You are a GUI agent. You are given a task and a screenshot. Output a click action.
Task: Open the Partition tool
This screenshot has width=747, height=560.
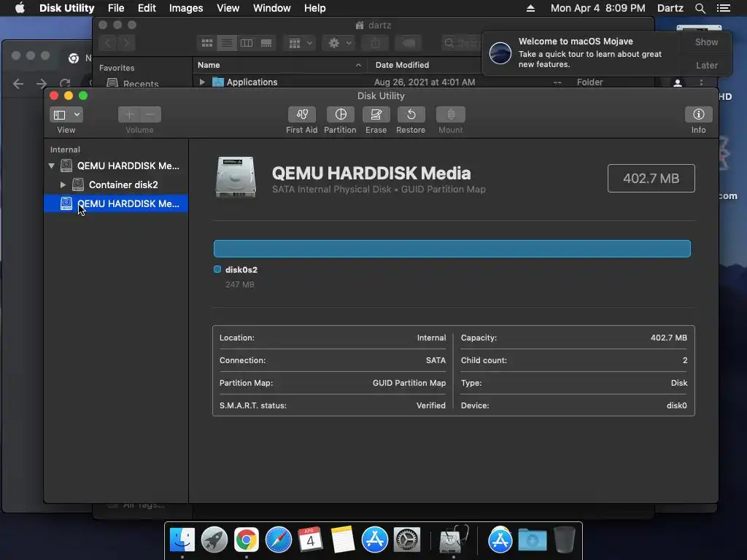[340, 114]
